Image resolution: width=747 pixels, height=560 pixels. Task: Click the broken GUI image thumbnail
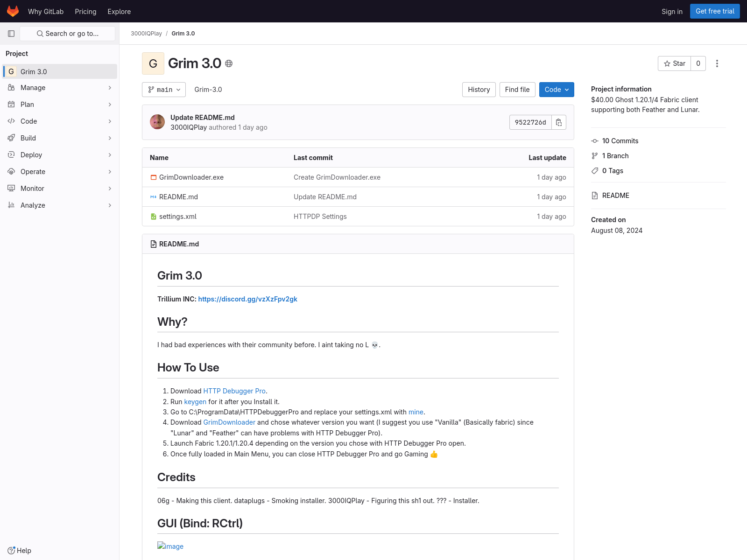170,546
